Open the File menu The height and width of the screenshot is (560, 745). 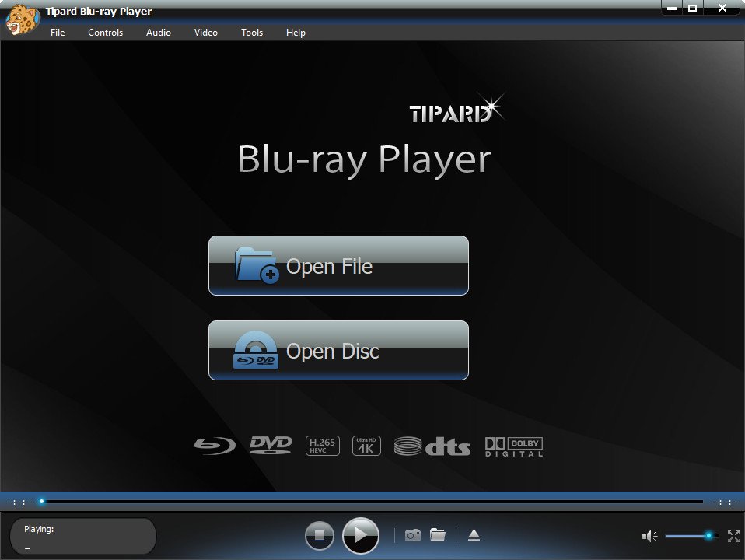tap(58, 33)
